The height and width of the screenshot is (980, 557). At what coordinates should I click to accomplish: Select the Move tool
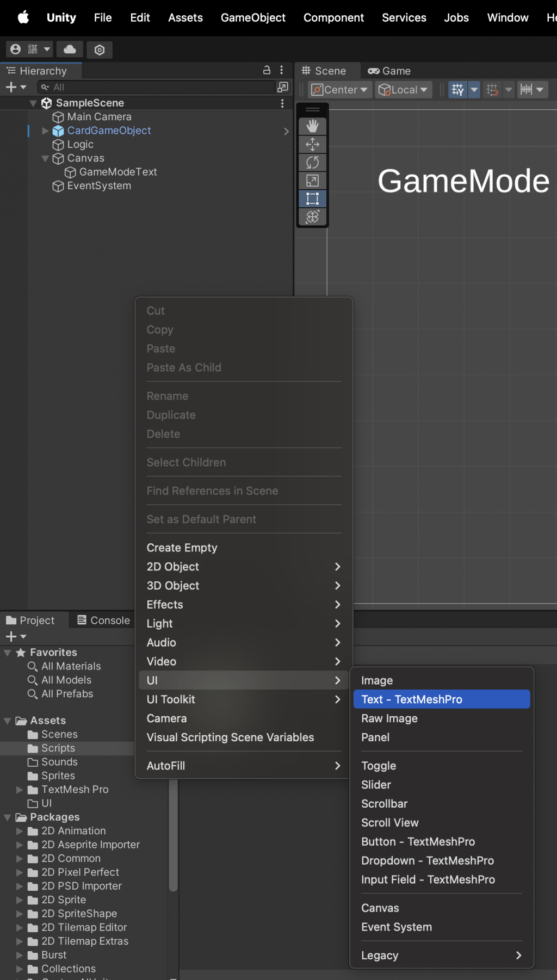pyautogui.click(x=312, y=144)
